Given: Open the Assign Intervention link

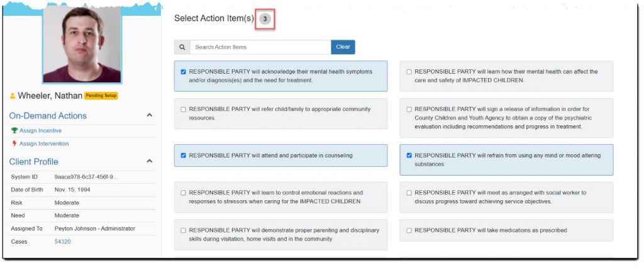Looking at the screenshot, I should point(44,144).
